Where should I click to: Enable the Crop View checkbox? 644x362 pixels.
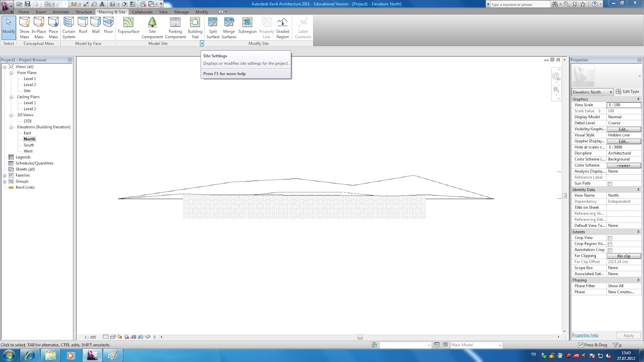(x=610, y=238)
